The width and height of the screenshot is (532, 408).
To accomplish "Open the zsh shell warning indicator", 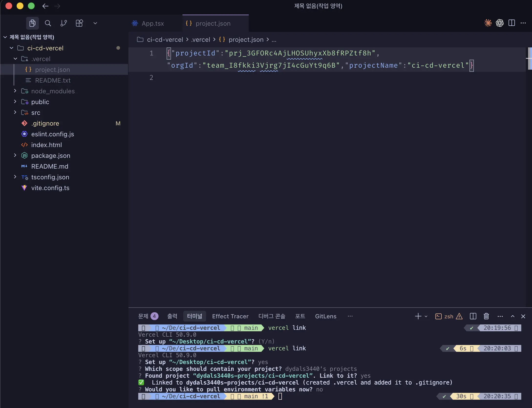I will 459,316.
